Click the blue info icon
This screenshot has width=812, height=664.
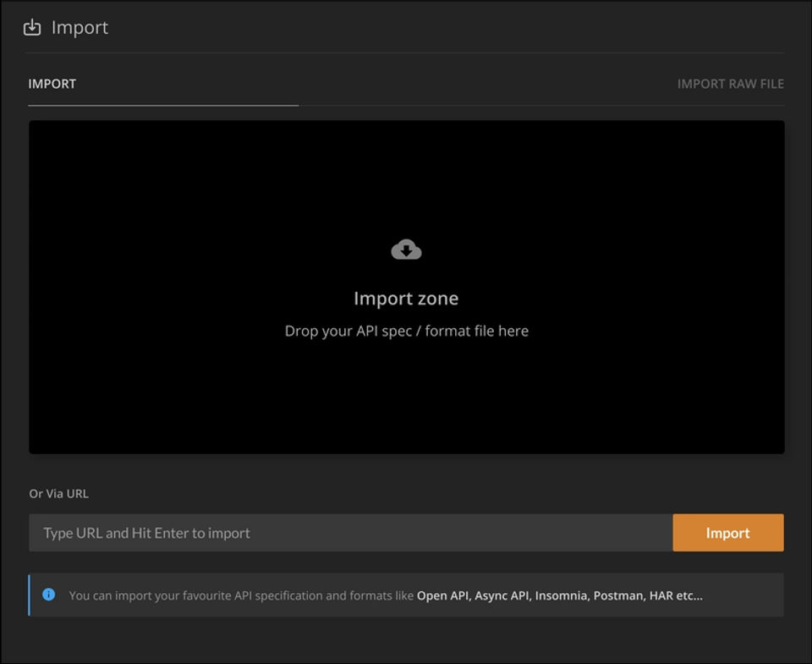[49, 594]
